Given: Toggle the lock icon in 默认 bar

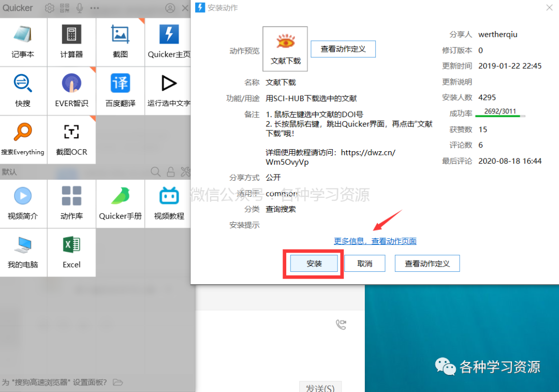Looking at the screenshot, I should [x=171, y=171].
